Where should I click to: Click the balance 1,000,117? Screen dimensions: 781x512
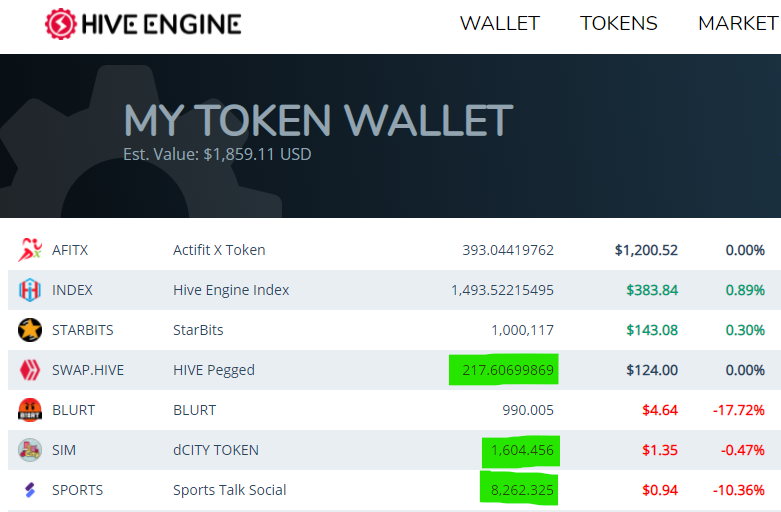pyautogui.click(x=522, y=330)
